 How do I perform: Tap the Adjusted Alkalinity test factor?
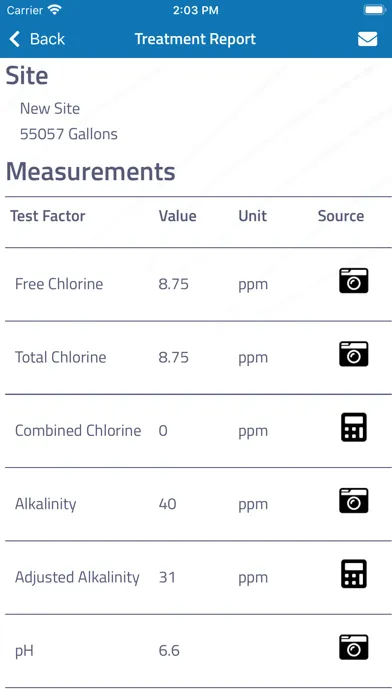(x=77, y=577)
